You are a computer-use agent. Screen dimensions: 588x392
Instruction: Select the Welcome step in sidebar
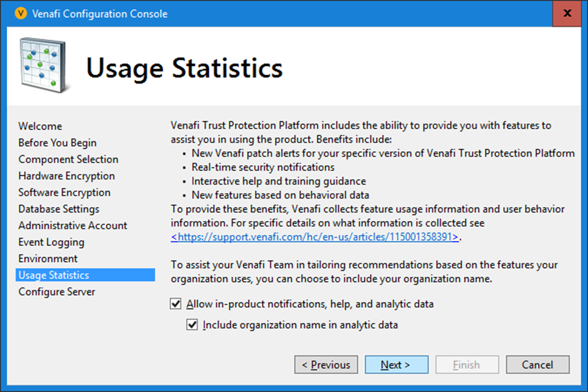(x=40, y=126)
